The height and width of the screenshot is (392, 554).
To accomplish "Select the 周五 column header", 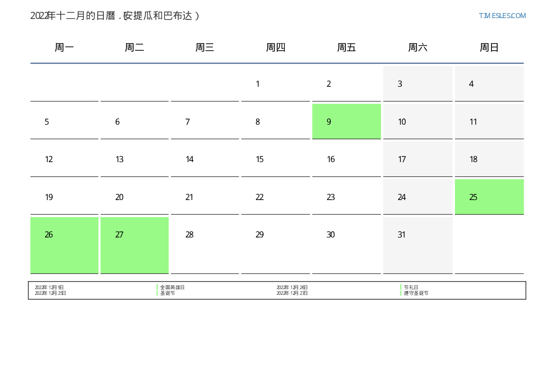I will coord(346,47).
